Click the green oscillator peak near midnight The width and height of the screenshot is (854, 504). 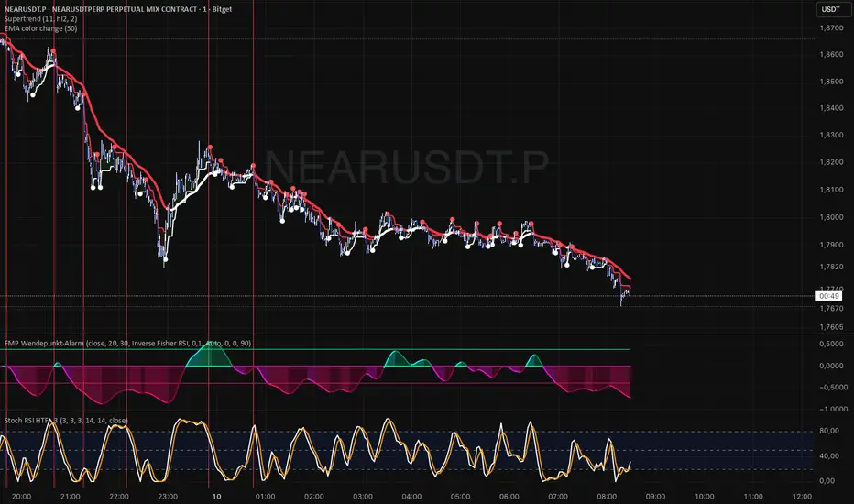click(x=212, y=346)
